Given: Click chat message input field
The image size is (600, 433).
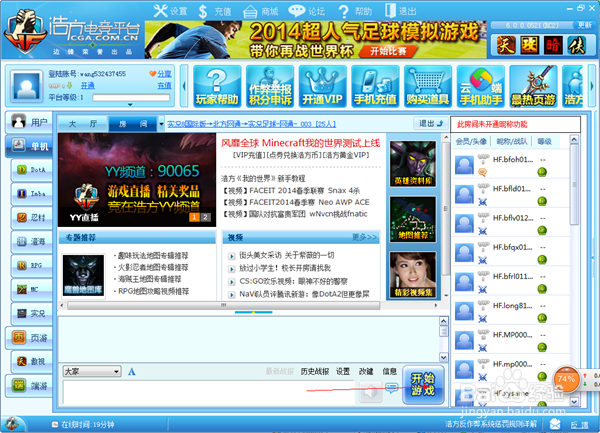Looking at the screenshot, I should point(209,392).
